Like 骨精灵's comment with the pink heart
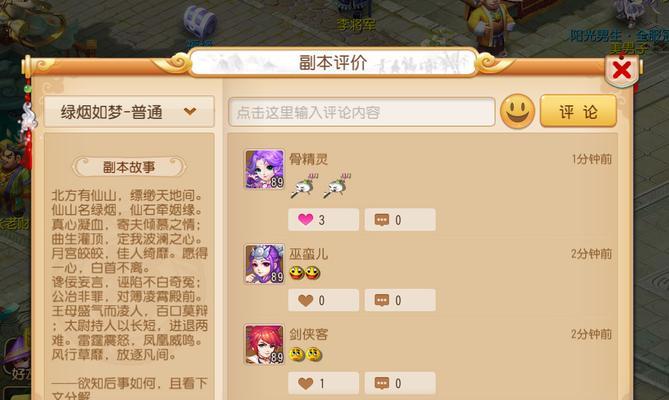This screenshot has width=669, height=400. (x=323, y=220)
